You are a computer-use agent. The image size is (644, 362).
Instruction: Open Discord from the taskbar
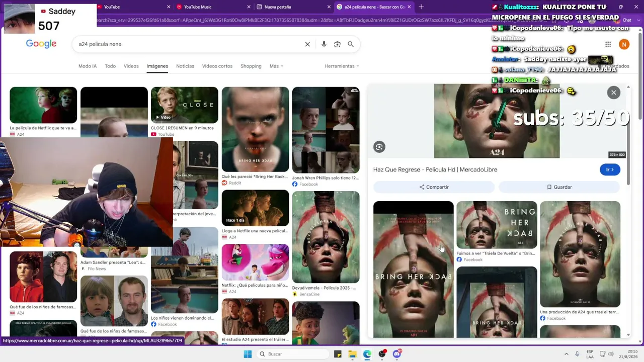(x=397, y=354)
